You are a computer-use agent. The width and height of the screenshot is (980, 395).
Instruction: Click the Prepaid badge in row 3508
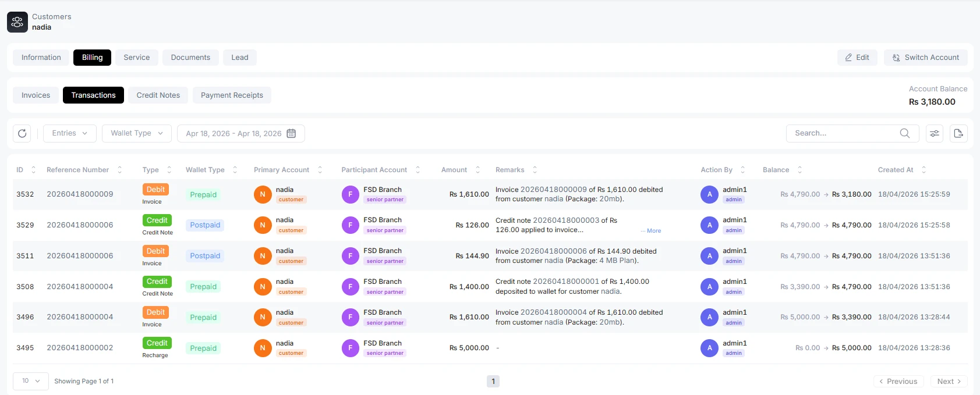click(x=203, y=287)
